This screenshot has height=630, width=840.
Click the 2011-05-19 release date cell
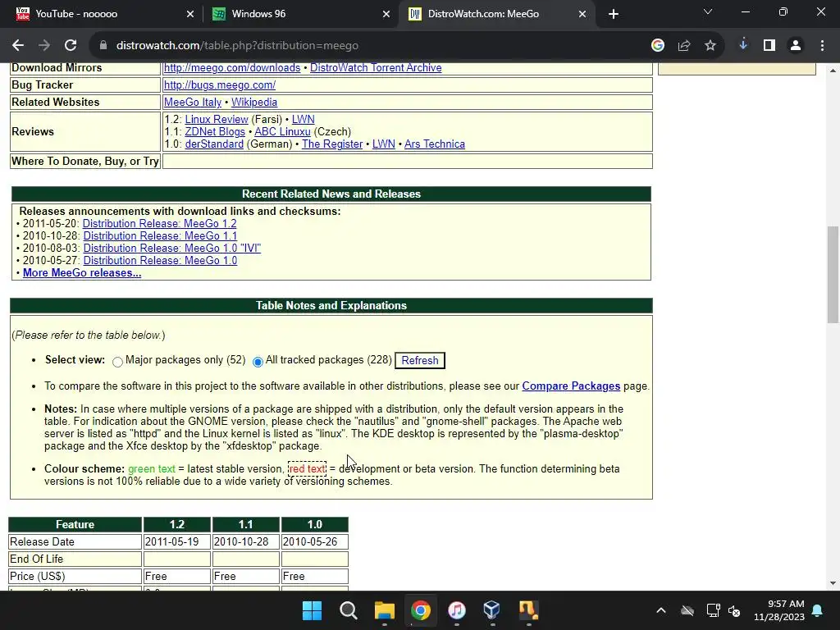coord(177,542)
